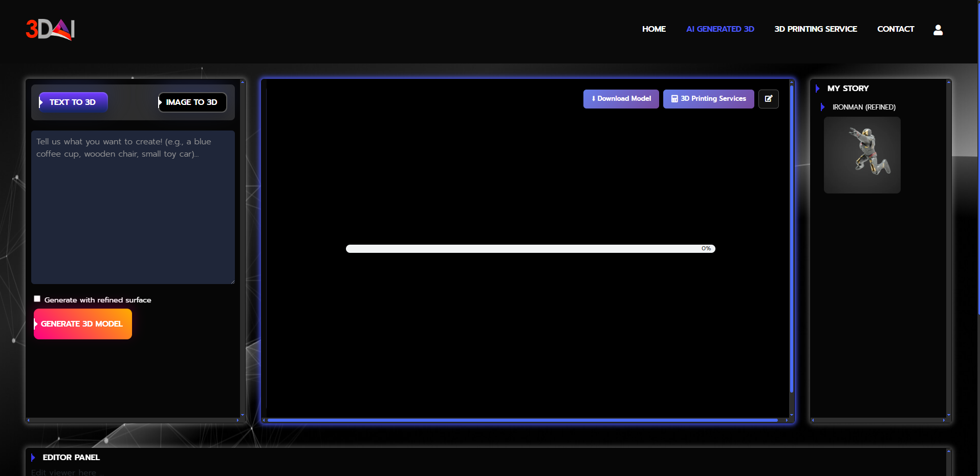This screenshot has width=980, height=476.
Task: Expand the Editor Panel arrow
Action: pyautogui.click(x=33, y=458)
